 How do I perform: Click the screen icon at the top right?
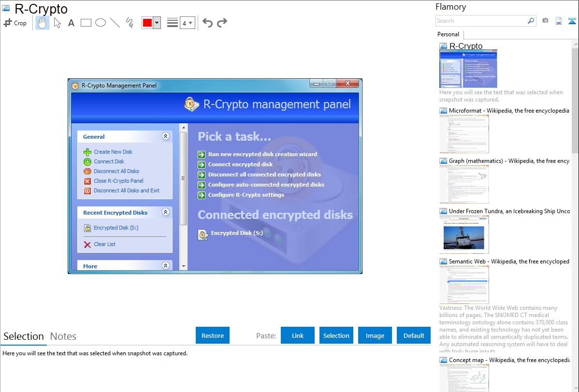(x=572, y=21)
